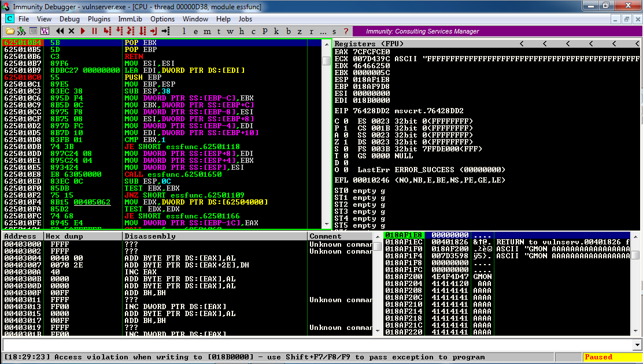Open the Debug menu
Screen dimensions: 643x364
[x=69, y=19]
